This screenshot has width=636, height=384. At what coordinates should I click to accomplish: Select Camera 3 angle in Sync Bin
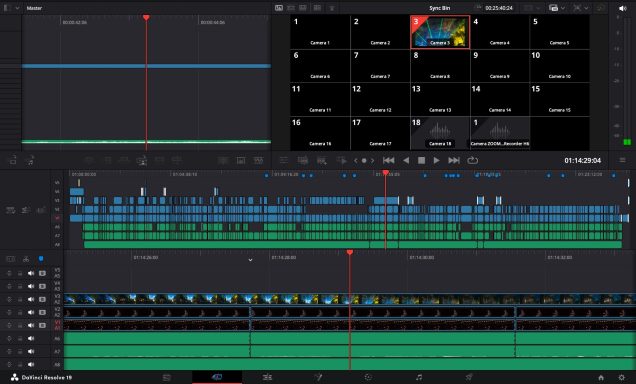[440, 32]
